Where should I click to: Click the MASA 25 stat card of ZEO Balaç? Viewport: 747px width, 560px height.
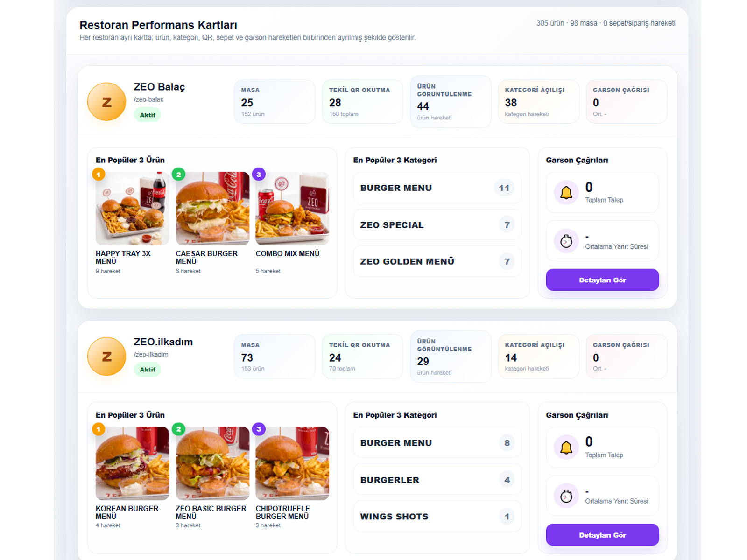tap(275, 102)
